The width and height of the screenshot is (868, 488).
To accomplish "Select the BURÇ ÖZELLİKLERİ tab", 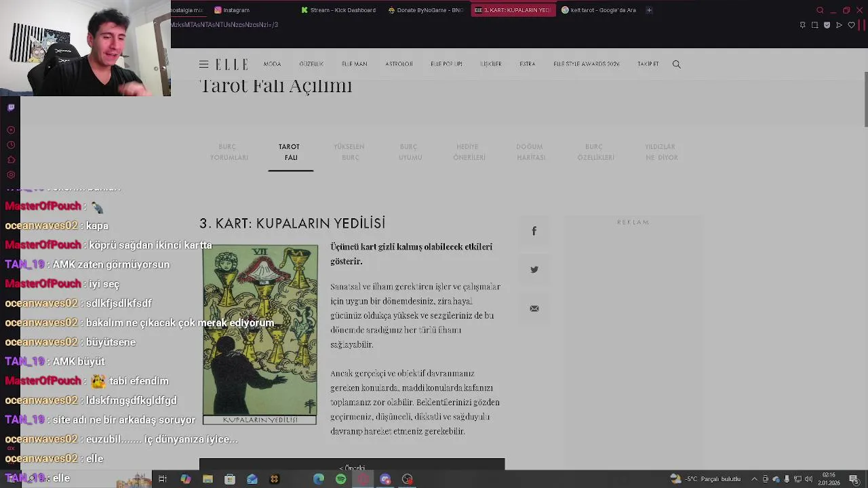I will point(595,152).
